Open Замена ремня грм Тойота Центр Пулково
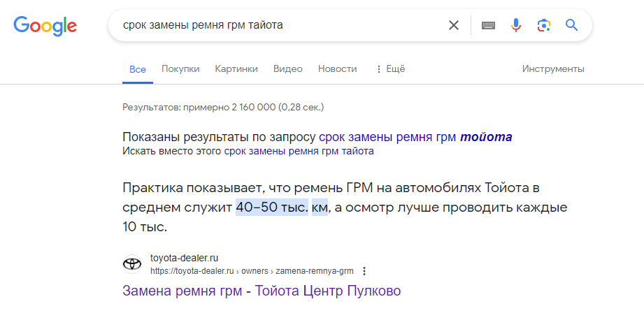Image resolution: width=644 pixels, height=313 pixels. pyautogui.click(x=262, y=291)
